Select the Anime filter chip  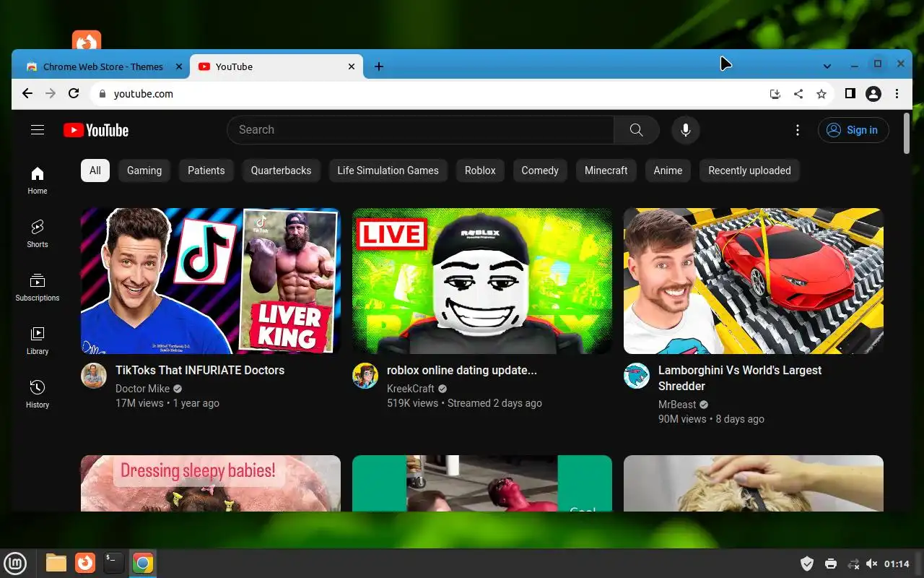(668, 171)
